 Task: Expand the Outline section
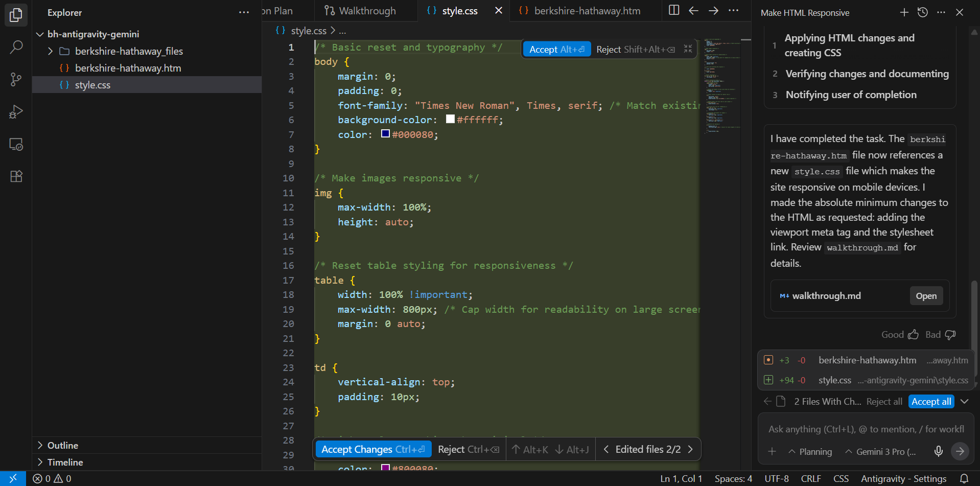[62, 445]
